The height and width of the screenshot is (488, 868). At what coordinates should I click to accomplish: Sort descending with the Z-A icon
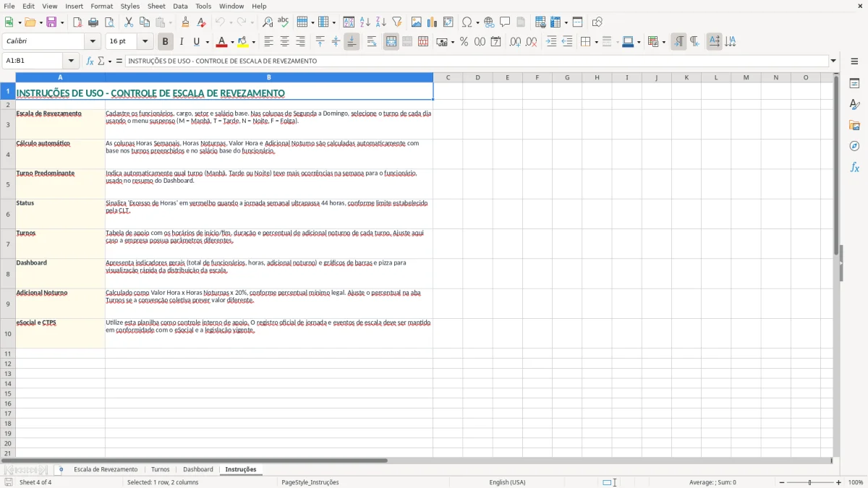pyautogui.click(x=380, y=22)
